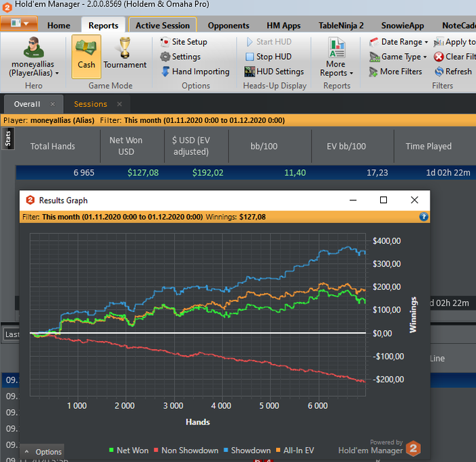
Task: Open the Opponents ribbon tab
Action: pos(228,26)
